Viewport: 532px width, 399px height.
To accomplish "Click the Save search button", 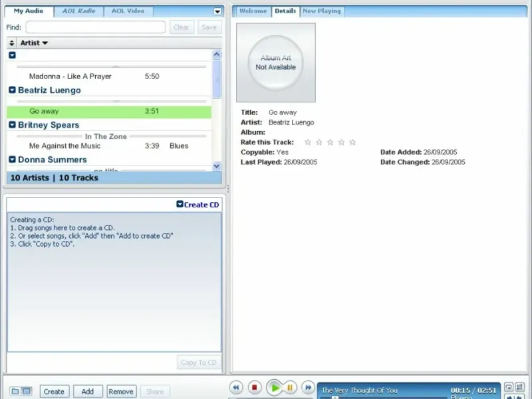I will pos(209,27).
